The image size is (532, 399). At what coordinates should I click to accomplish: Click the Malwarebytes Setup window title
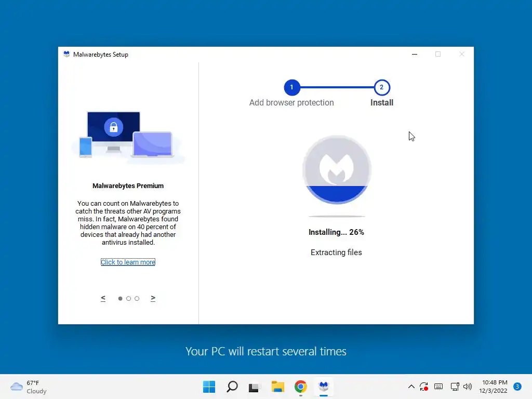coord(101,54)
